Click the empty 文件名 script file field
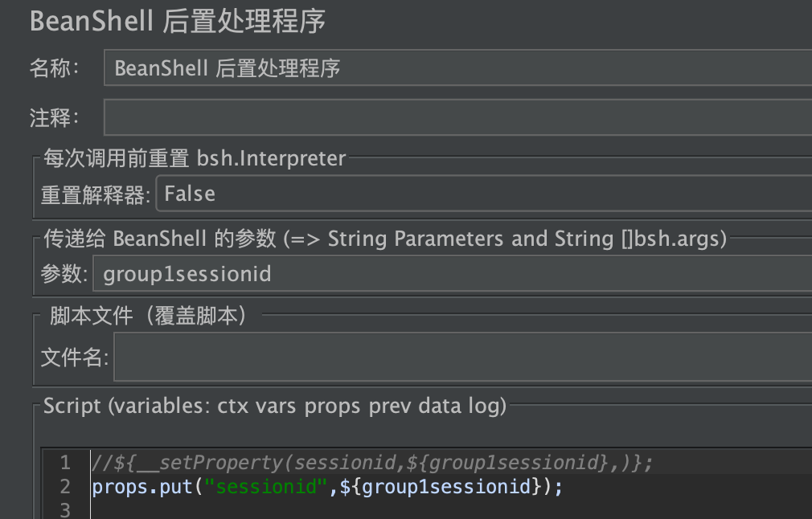The width and height of the screenshot is (812, 519). coord(463,357)
